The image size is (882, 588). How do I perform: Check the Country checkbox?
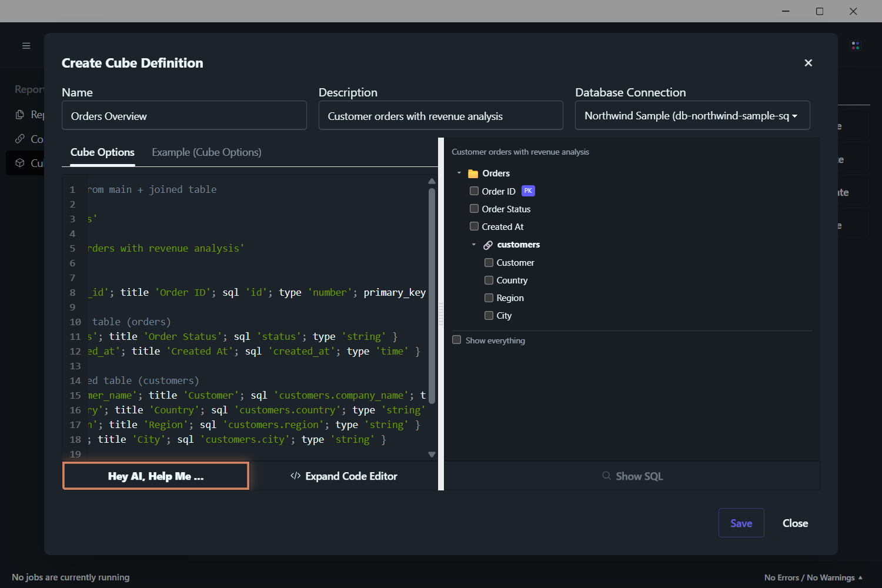coord(489,280)
